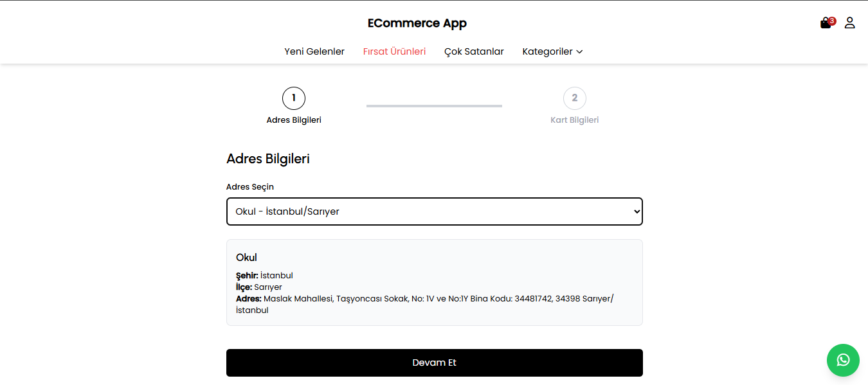The height and width of the screenshot is (385, 868).
Task: Click the Adres Bilgileri step label
Action: [294, 120]
